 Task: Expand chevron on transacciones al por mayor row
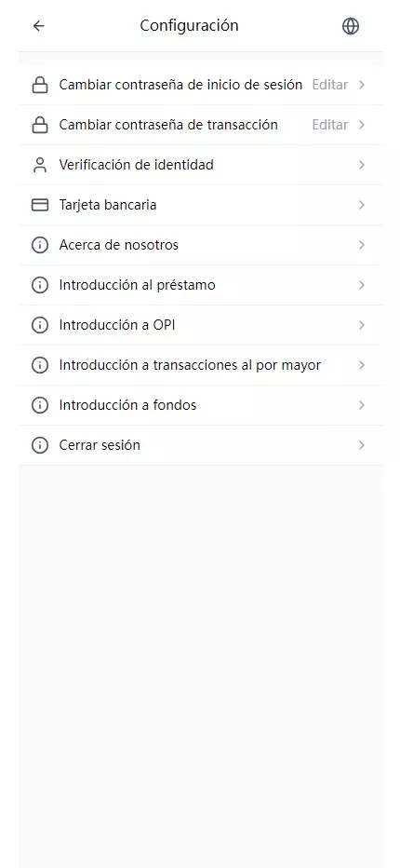click(361, 365)
